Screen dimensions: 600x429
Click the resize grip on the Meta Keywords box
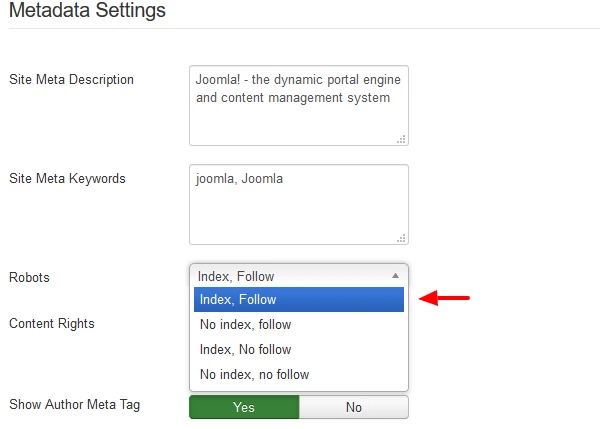[x=401, y=239]
